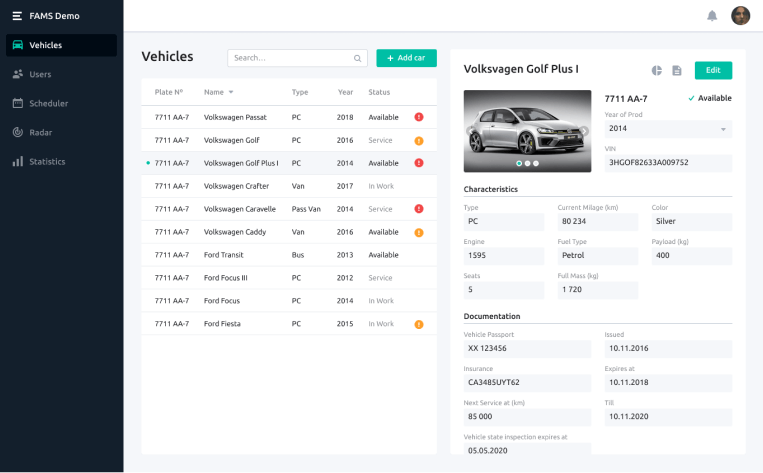Click the Type column header
Viewport: 763px width, 473px height.
pos(300,92)
